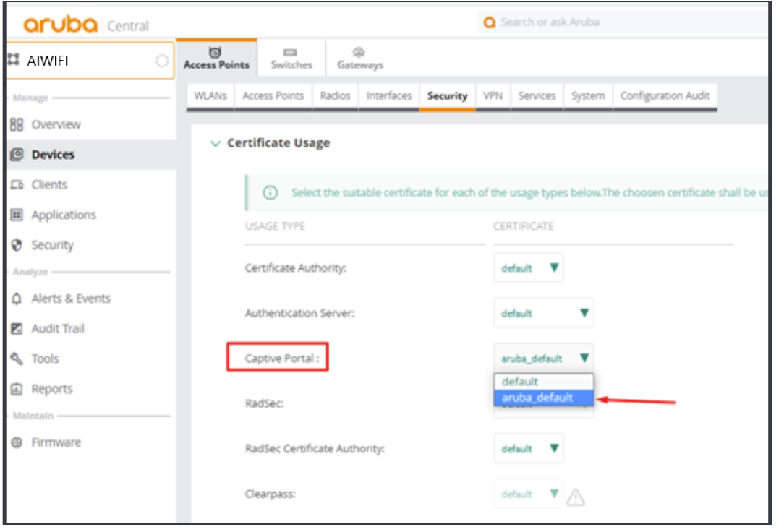Choose 'aruba_default' in the Captive Portal list

click(x=543, y=398)
